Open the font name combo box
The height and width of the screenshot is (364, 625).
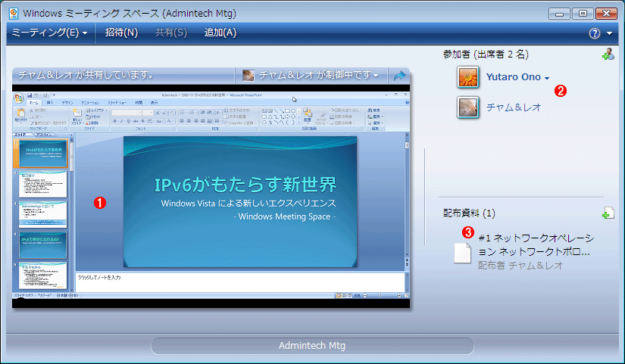tap(127, 113)
